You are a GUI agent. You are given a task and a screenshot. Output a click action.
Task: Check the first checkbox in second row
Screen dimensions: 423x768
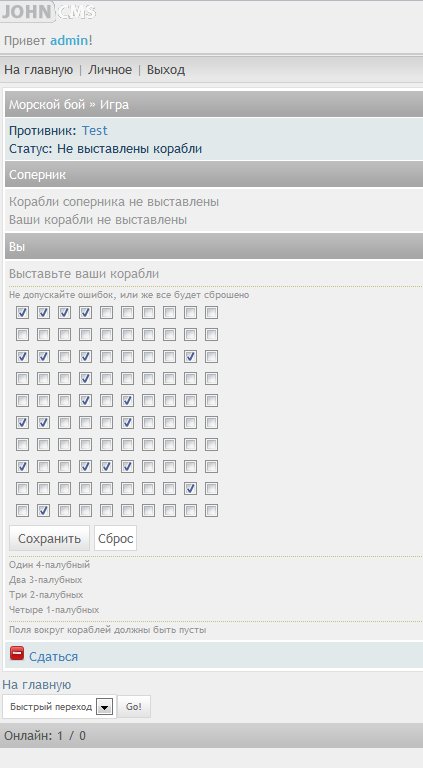[x=22, y=335]
